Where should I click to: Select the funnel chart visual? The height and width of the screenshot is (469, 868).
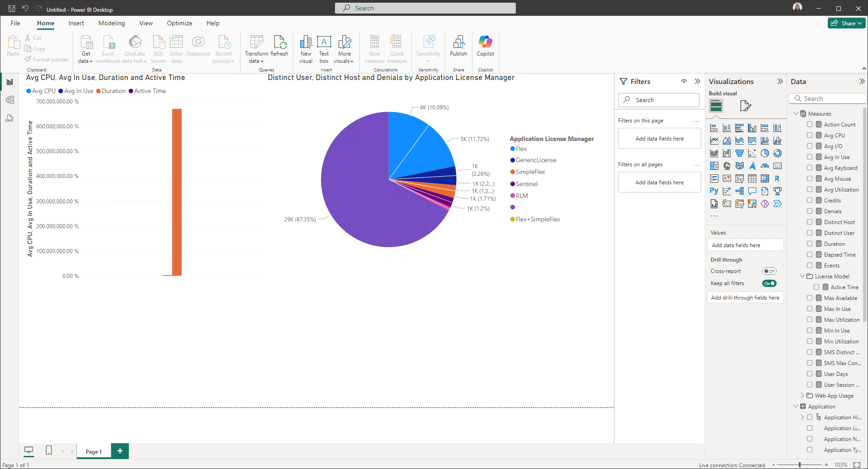(740, 153)
